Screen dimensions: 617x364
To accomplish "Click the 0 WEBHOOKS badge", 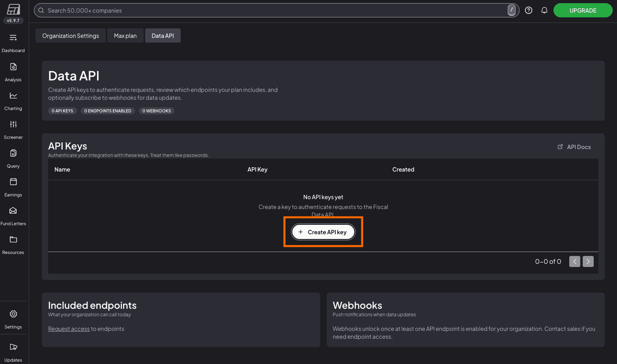I will 157,111.
